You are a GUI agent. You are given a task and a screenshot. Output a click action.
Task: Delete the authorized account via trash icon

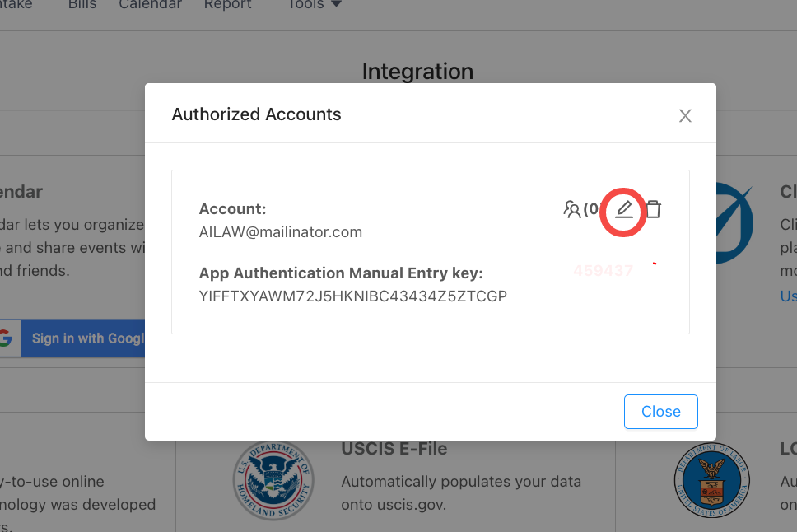point(653,209)
